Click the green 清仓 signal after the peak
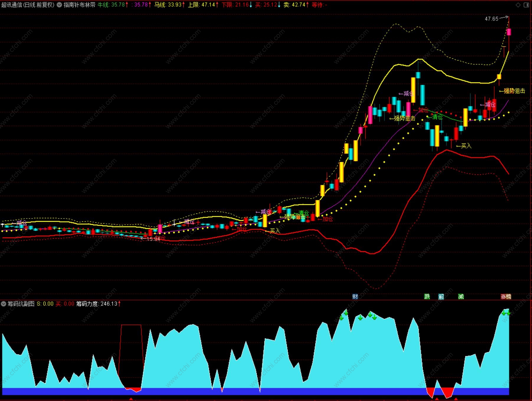 click(435, 117)
